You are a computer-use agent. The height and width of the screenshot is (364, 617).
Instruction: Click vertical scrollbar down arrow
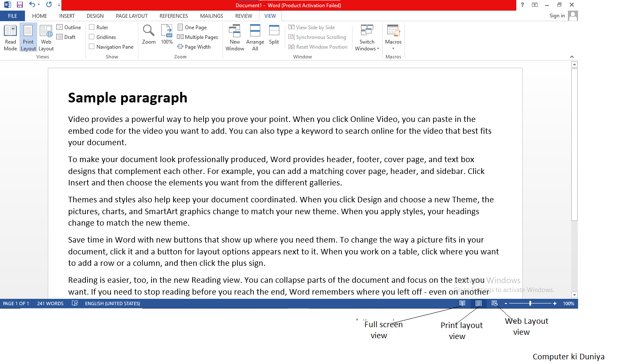coord(574,295)
